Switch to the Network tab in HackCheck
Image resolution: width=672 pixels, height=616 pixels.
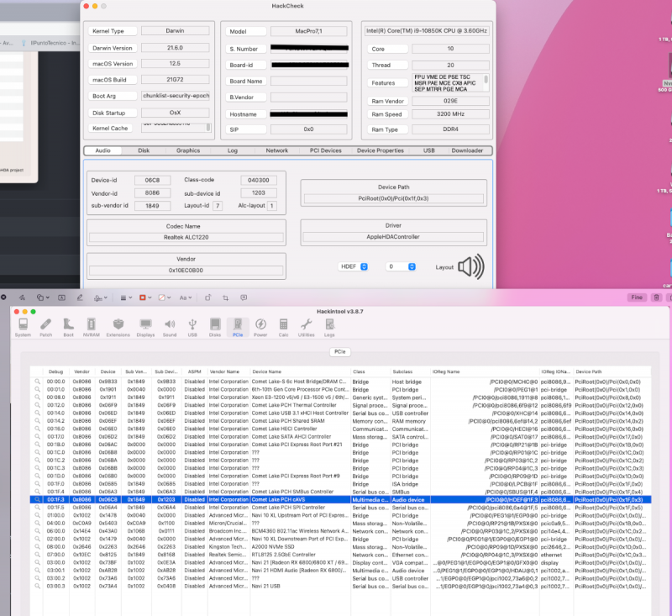[277, 150]
